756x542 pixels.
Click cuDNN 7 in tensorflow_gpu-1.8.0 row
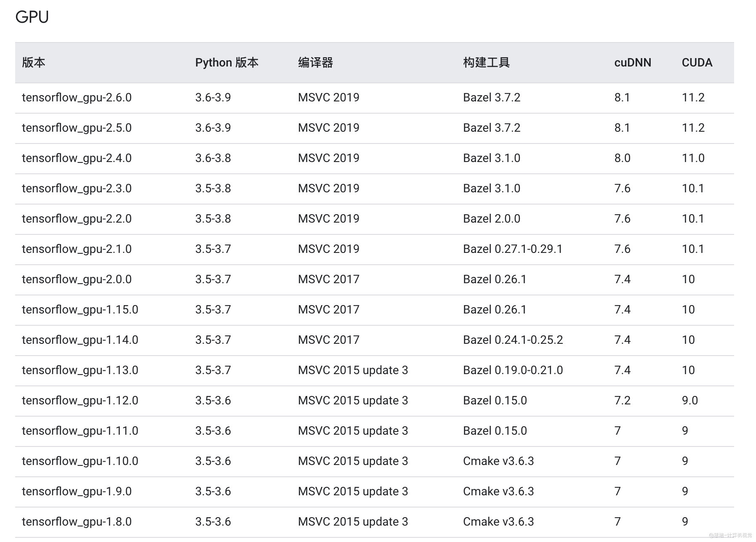click(618, 522)
